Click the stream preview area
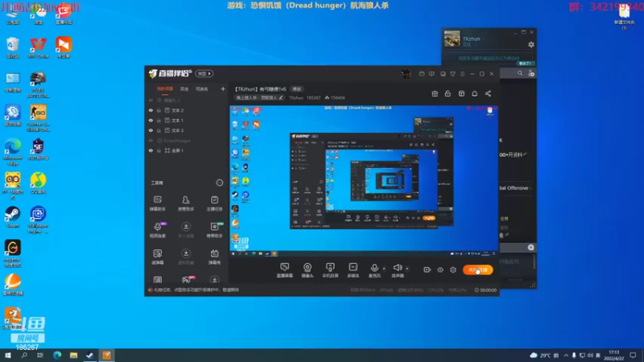 364,181
